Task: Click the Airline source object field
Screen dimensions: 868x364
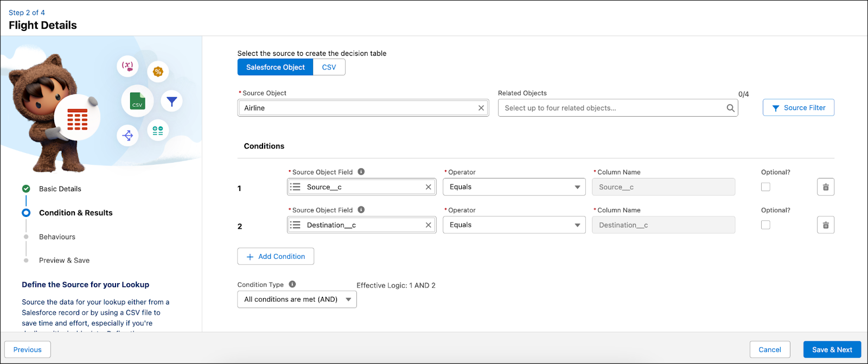Action: tap(363, 108)
